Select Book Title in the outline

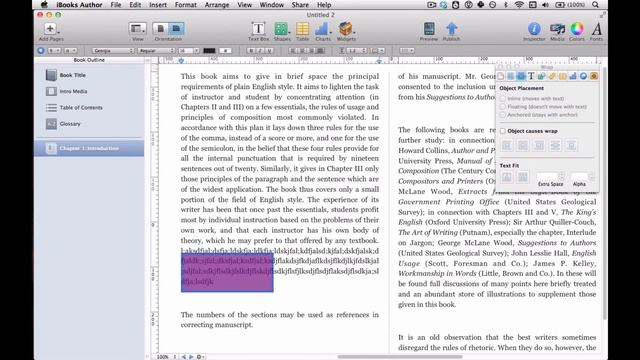(89, 75)
